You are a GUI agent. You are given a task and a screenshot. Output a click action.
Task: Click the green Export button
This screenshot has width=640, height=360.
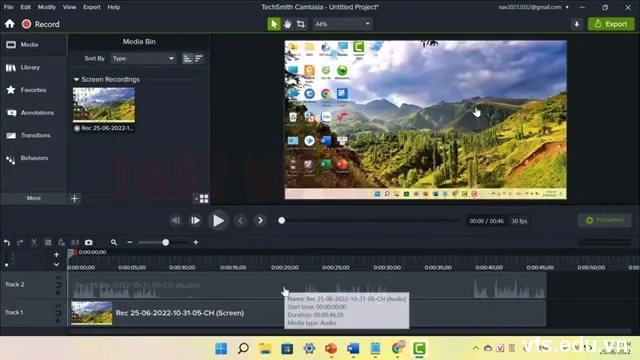[611, 24]
